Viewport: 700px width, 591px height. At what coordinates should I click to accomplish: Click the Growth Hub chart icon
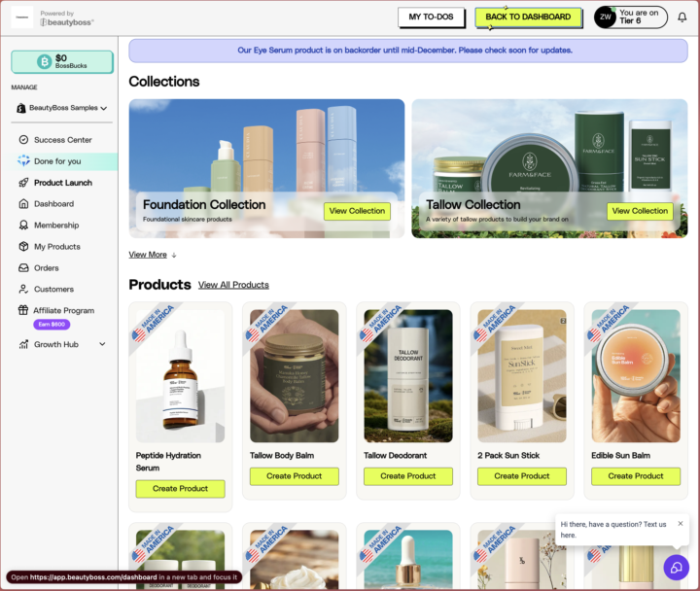coord(23,344)
